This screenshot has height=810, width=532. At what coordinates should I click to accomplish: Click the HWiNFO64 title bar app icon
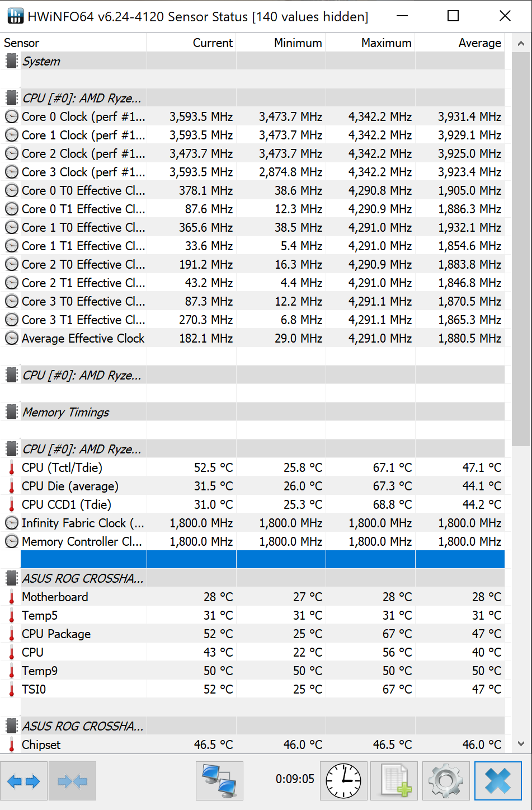coord(15,16)
